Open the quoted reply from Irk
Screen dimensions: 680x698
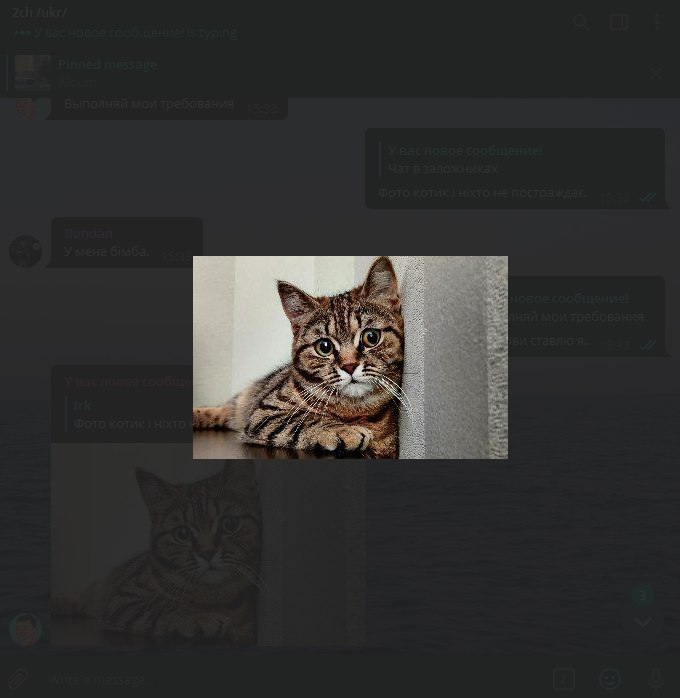pos(129,414)
